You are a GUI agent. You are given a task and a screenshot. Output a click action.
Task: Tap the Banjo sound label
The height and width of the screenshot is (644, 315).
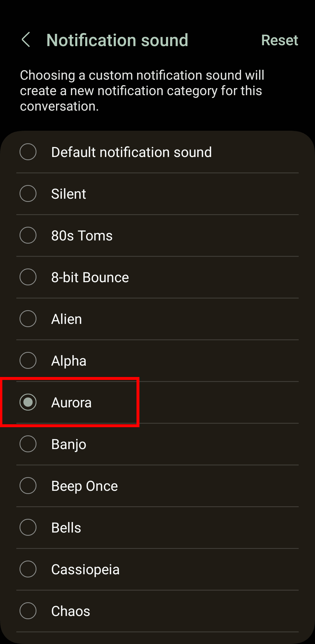[69, 444]
